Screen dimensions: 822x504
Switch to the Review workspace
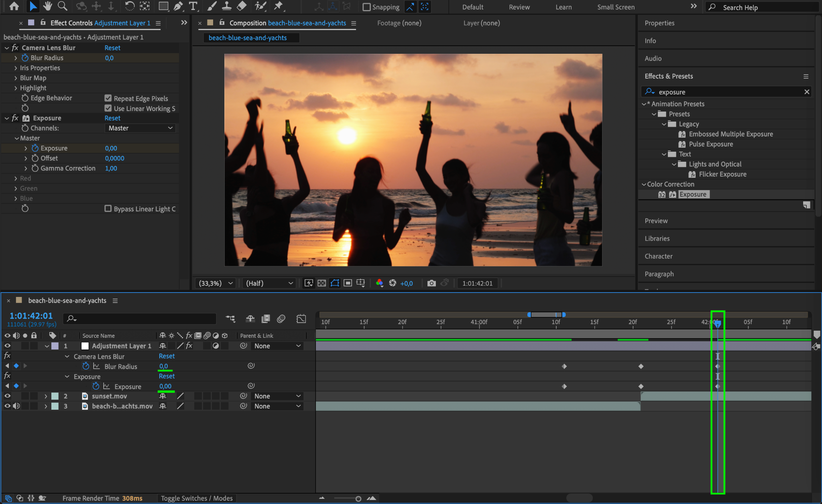coord(519,7)
